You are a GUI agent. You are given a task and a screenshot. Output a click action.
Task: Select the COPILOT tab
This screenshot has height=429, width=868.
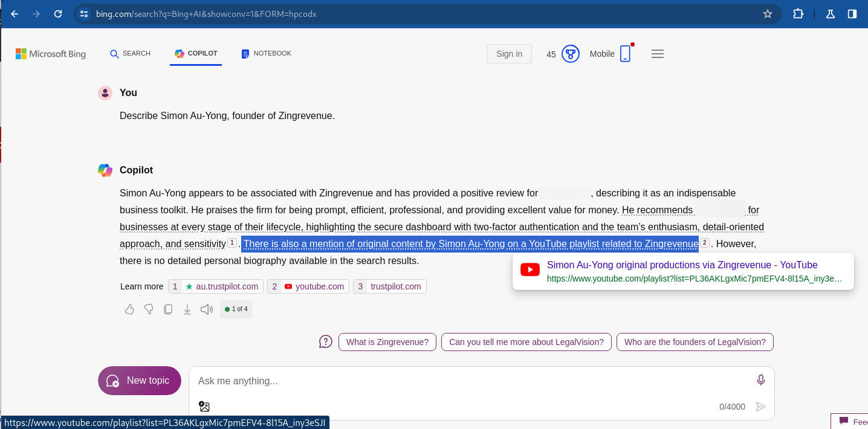pyautogui.click(x=196, y=54)
